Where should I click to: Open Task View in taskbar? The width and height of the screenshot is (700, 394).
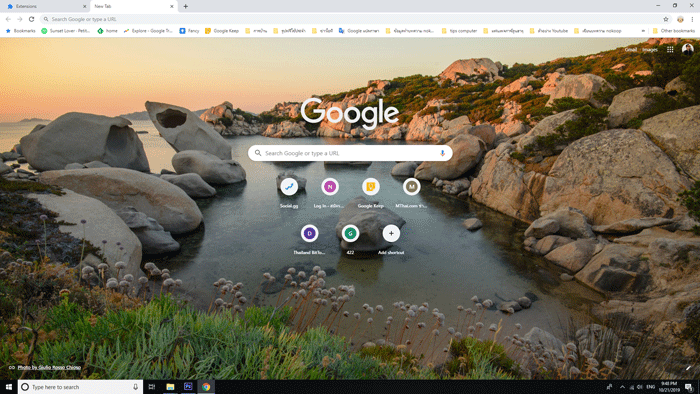click(x=152, y=387)
